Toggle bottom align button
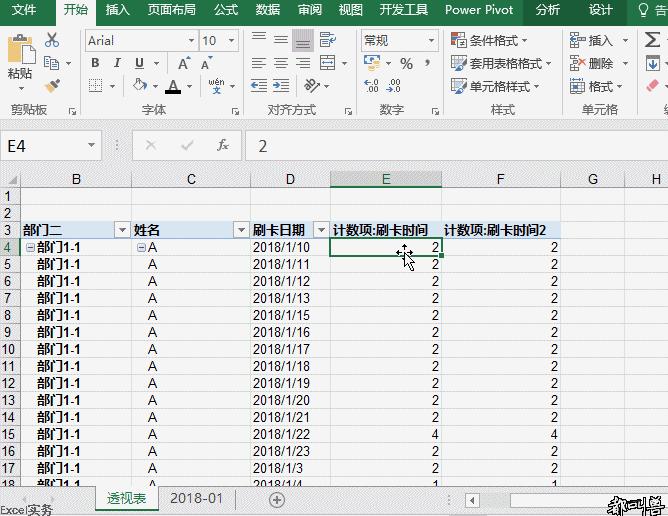Image resolution: width=668 pixels, height=516 pixels. point(303,40)
